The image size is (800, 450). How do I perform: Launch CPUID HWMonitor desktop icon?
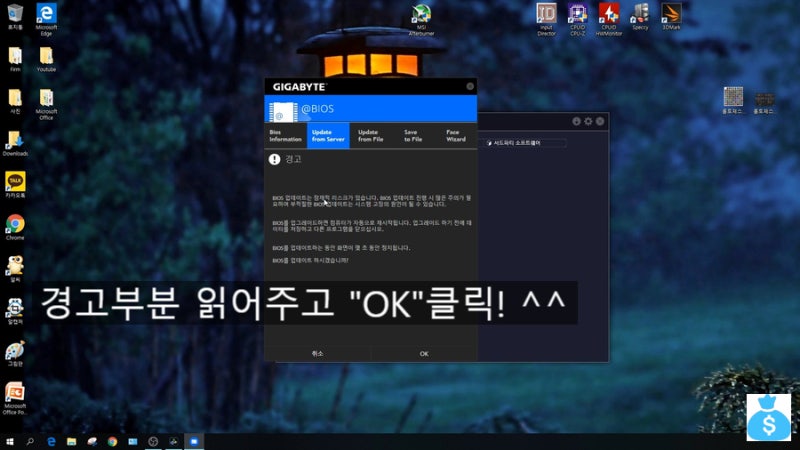(609, 19)
